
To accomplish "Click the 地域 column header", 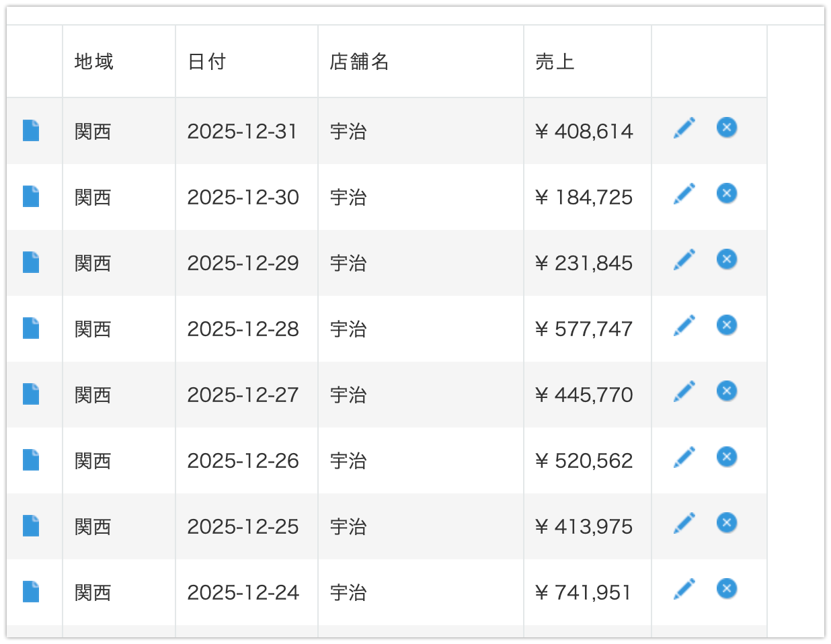I will coord(93,62).
